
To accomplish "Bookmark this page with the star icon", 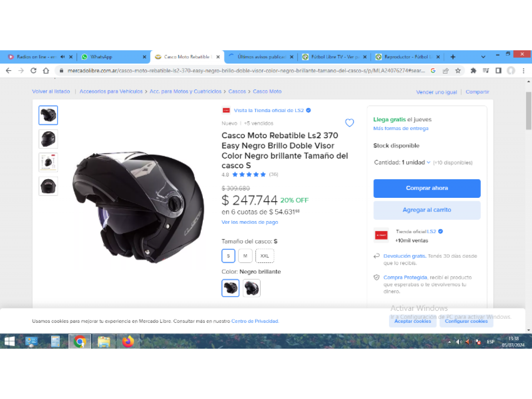I will [x=458, y=71].
